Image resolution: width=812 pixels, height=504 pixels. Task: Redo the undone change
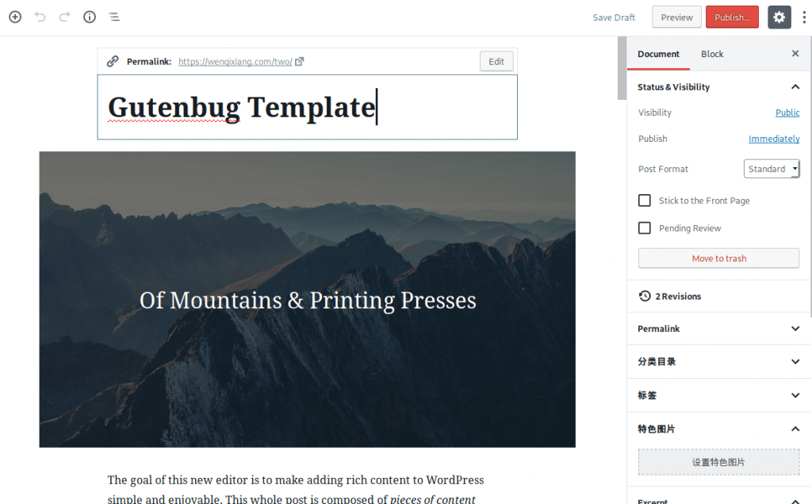click(x=65, y=17)
